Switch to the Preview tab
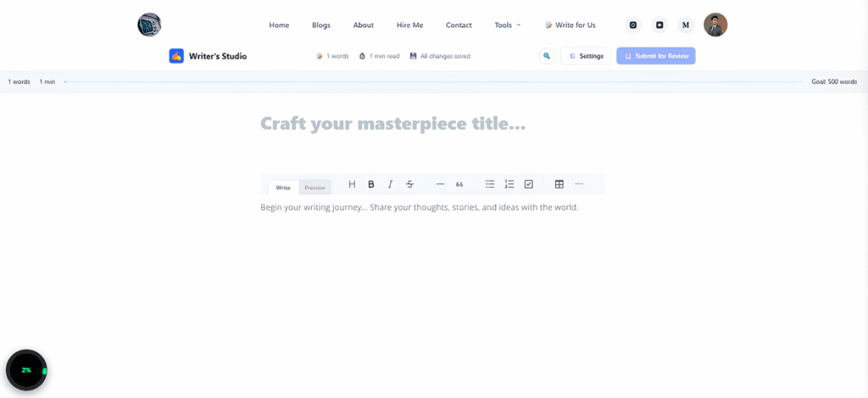 coord(314,188)
